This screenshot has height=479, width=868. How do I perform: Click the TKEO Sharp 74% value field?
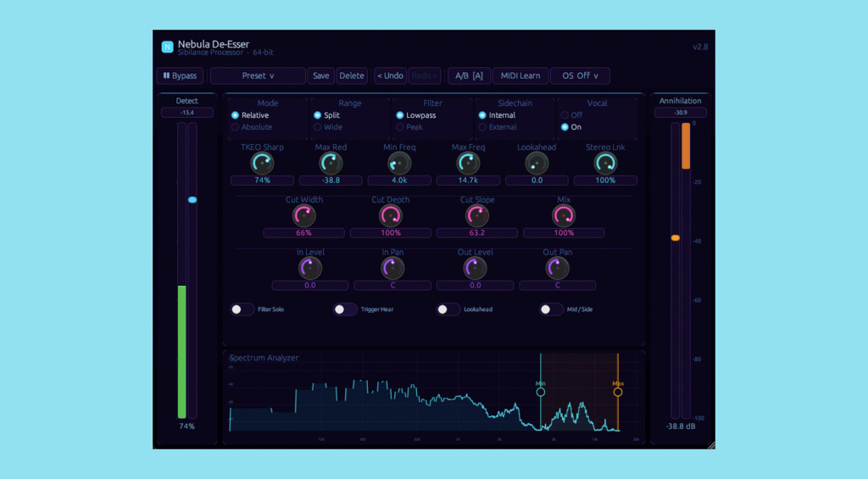click(262, 181)
